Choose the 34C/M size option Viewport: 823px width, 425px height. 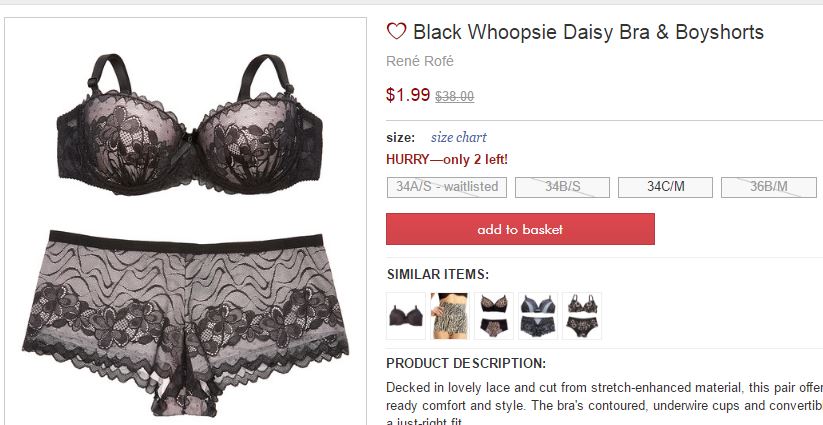tap(666, 187)
